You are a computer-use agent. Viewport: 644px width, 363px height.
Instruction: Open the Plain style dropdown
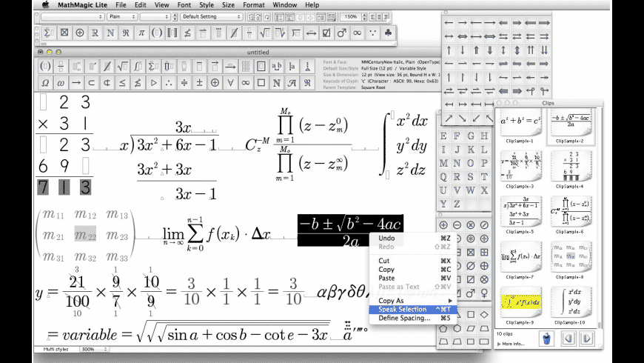(122, 16)
